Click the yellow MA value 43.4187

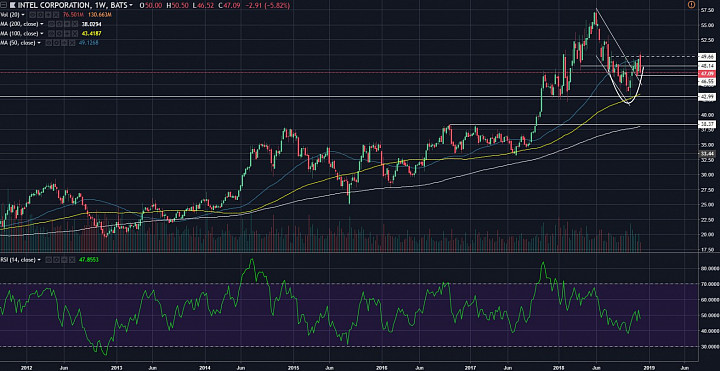coord(91,34)
